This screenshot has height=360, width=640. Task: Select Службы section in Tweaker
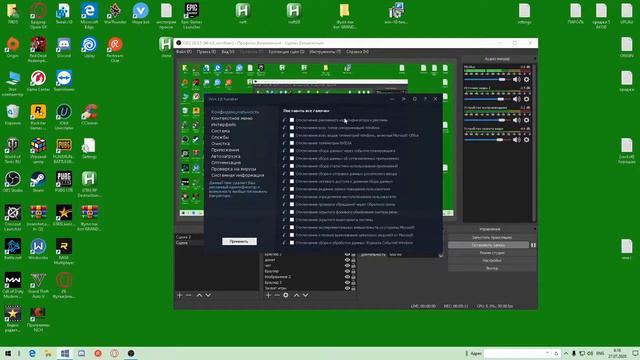(220, 137)
